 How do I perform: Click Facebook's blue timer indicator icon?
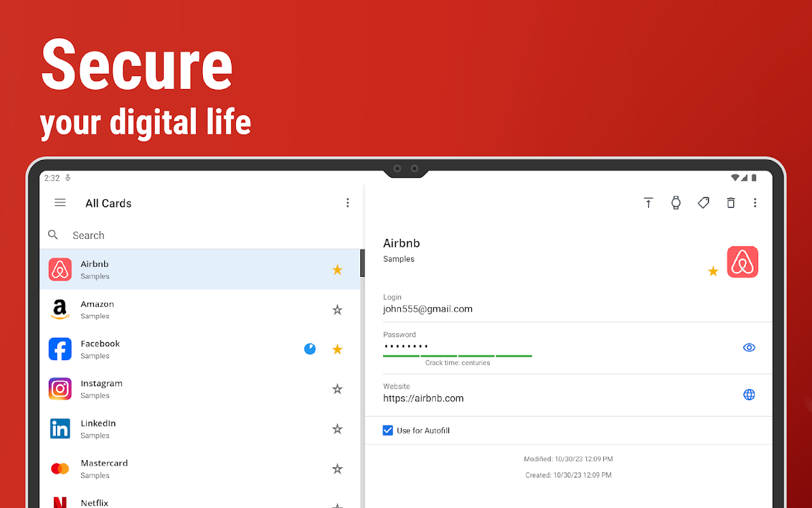coord(310,349)
